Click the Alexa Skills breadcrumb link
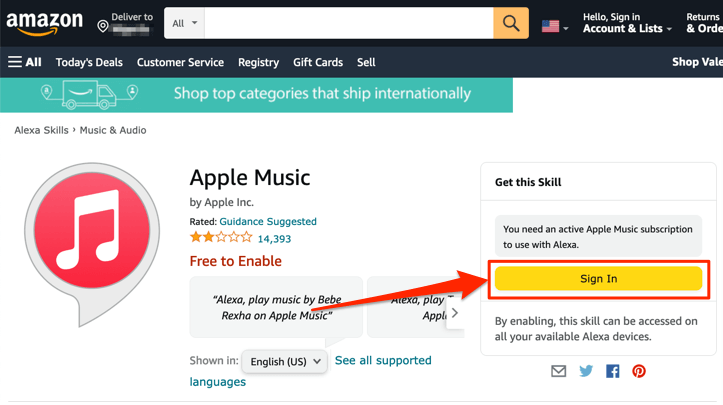 click(42, 130)
